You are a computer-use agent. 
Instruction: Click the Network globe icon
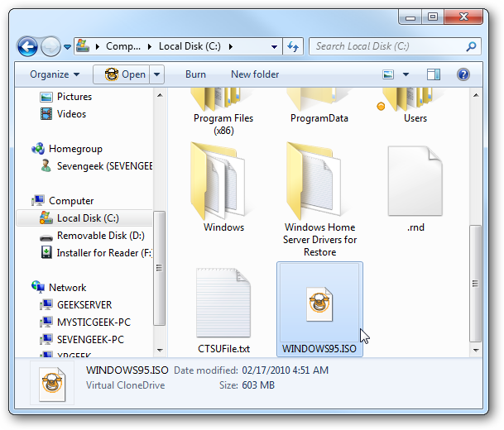pyautogui.click(x=38, y=287)
